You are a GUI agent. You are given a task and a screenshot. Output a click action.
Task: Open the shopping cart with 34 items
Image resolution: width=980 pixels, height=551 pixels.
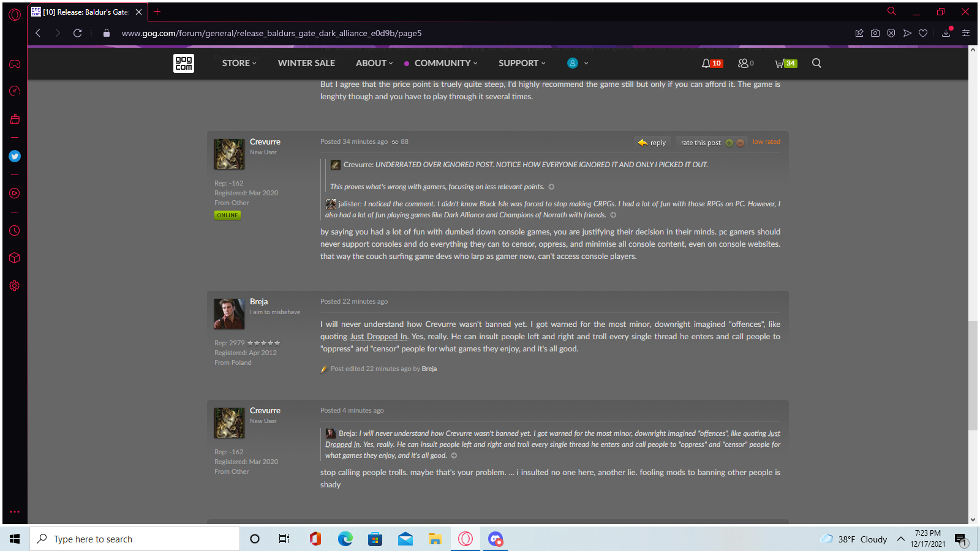pos(786,63)
